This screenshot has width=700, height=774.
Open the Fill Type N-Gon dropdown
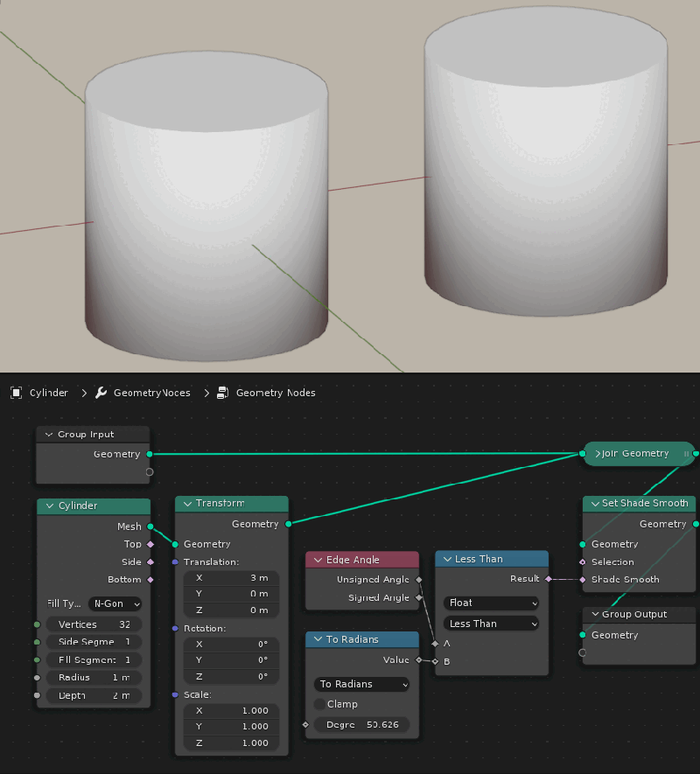coord(114,603)
